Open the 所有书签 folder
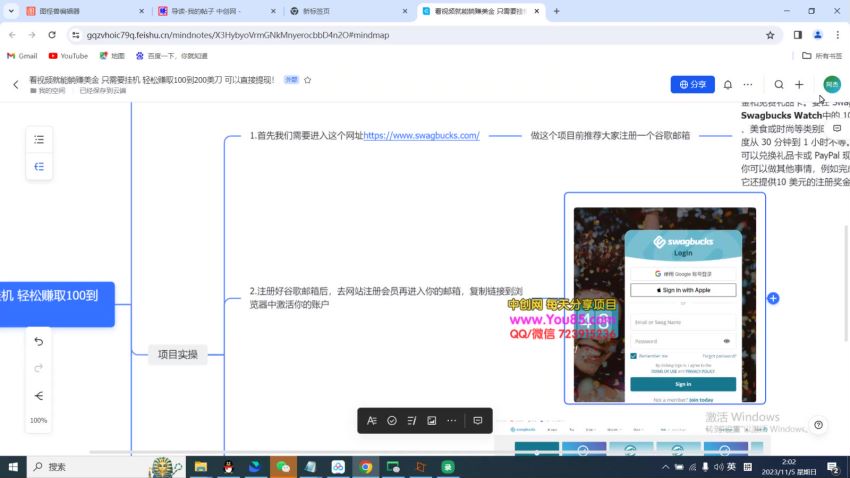 pyautogui.click(x=822, y=56)
